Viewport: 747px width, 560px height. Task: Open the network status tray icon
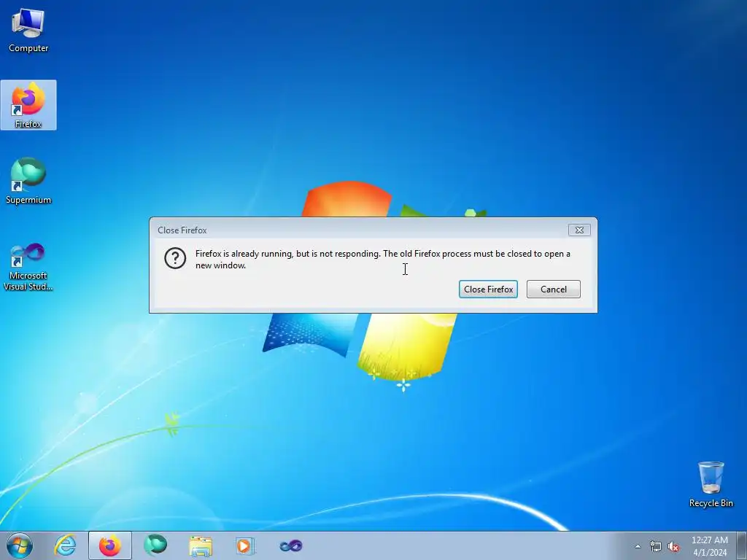(656, 546)
